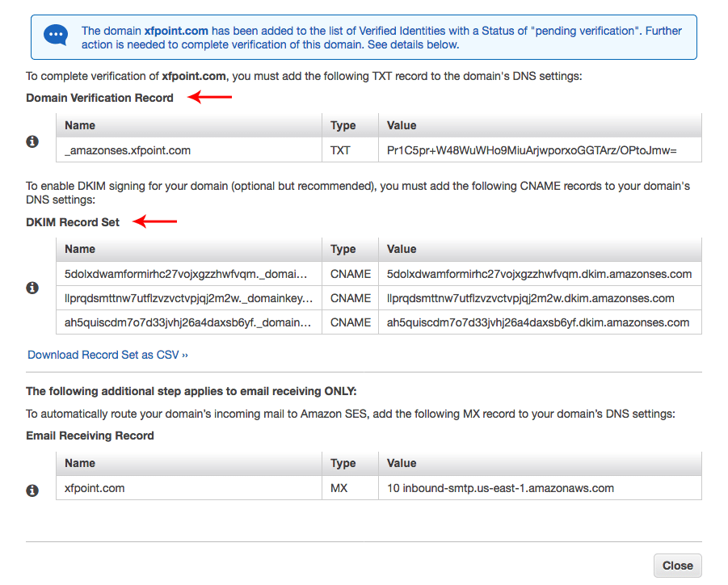Click the info icon beside Domain Verification Record table

(x=32, y=141)
